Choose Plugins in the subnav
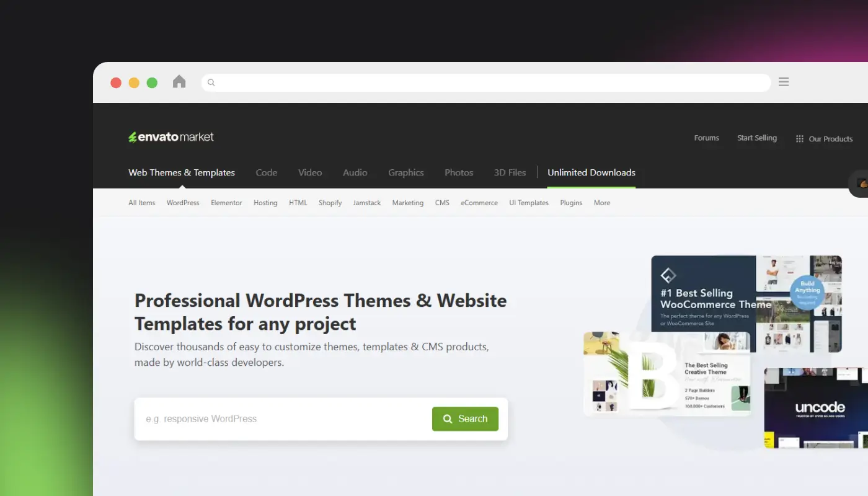 click(x=571, y=203)
